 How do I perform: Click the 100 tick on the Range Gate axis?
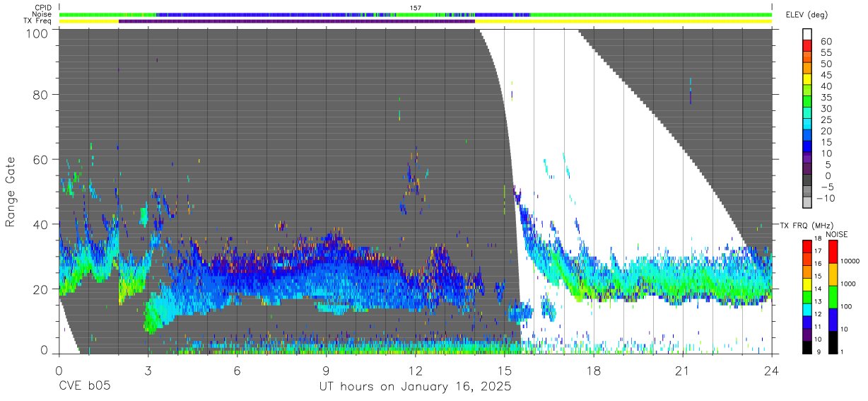[37, 33]
